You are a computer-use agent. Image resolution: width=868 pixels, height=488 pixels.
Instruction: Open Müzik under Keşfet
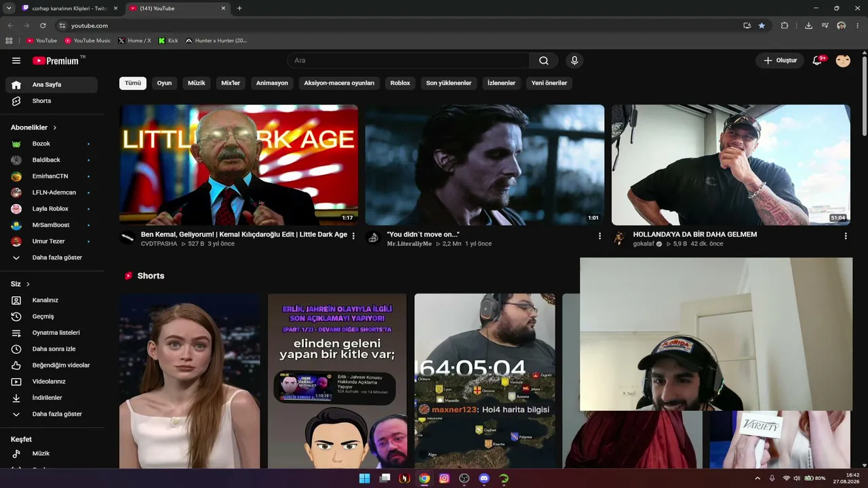pyautogui.click(x=52, y=453)
